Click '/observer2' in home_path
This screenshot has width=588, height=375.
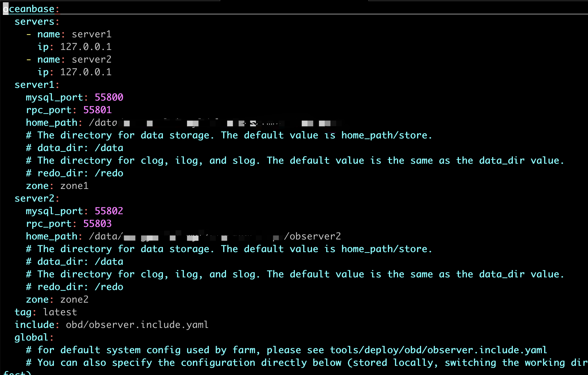(312, 236)
